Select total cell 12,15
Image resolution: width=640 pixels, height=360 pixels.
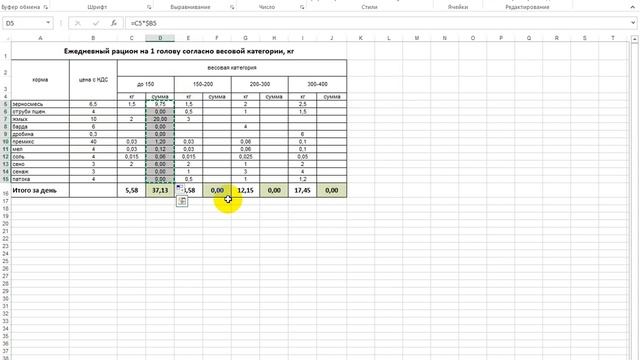[x=245, y=190]
